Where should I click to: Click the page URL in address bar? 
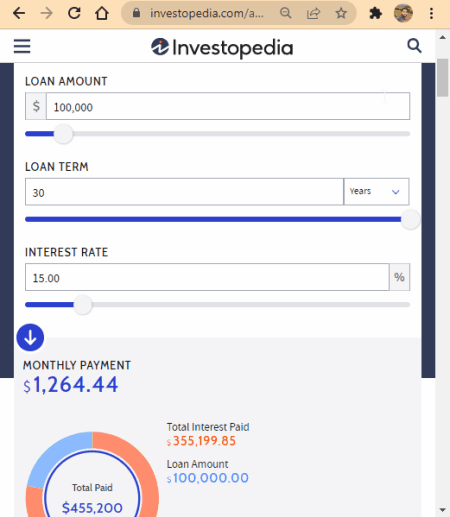(207, 13)
